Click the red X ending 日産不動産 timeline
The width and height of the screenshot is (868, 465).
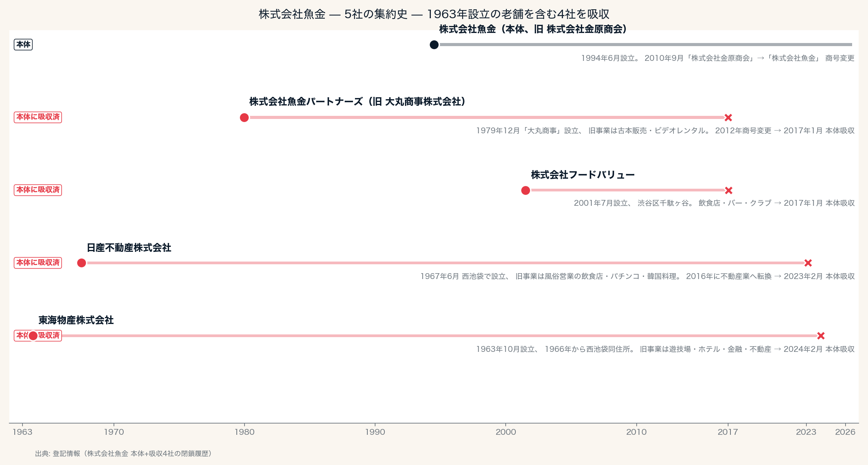point(808,263)
